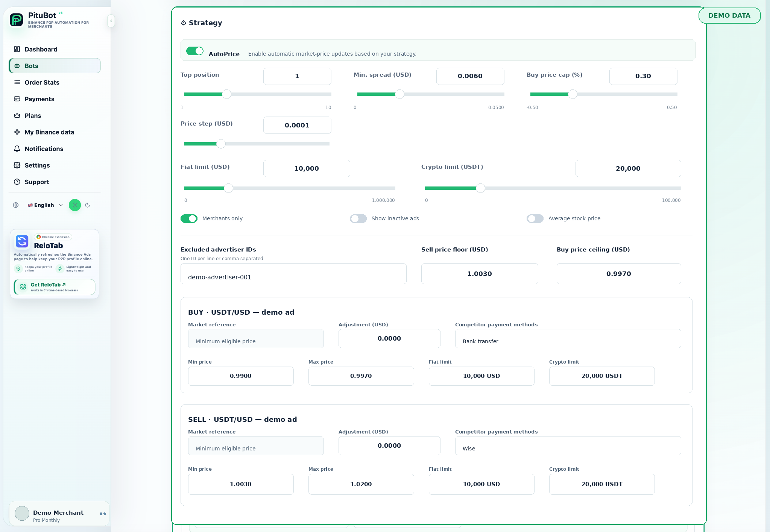Click the globe language icon
The height and width of the screenshot is (532, 770).
16,205
